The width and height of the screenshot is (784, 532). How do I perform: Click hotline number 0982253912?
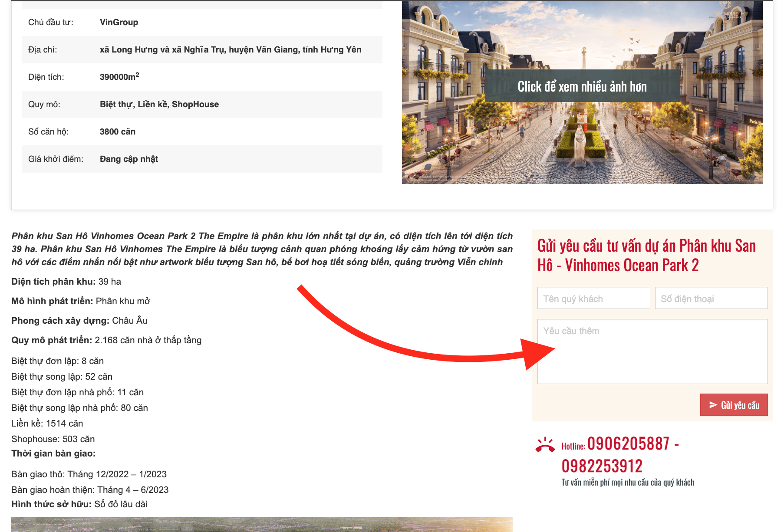click(x=602, y=466)
